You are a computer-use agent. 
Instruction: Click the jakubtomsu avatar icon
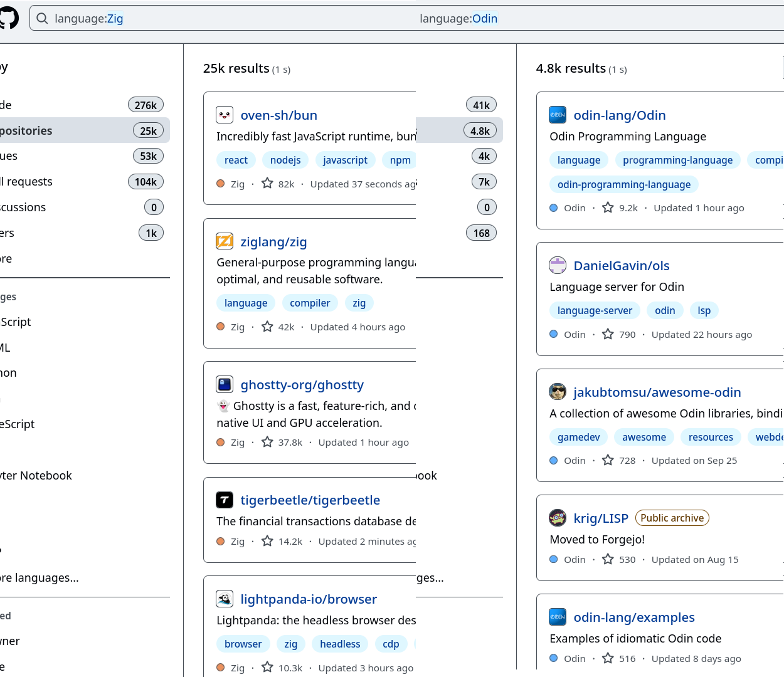pos(558,392)
